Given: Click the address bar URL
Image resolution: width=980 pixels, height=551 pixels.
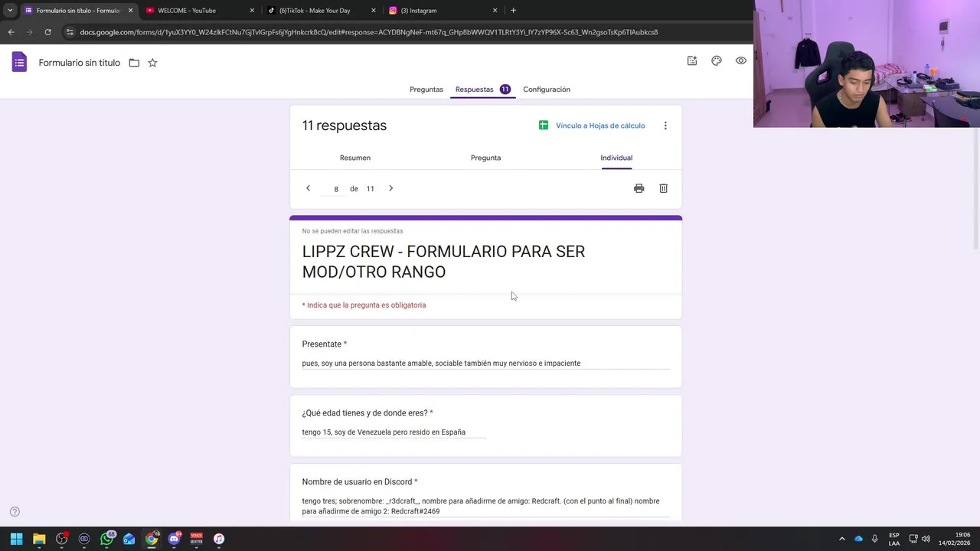Looking at the screenshot, I should [x=369, y=32].
